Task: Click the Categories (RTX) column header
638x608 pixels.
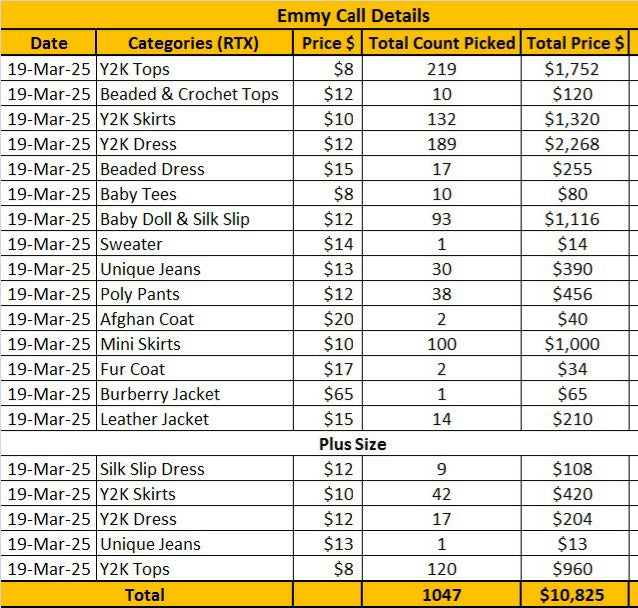Action: pos(194,43)
